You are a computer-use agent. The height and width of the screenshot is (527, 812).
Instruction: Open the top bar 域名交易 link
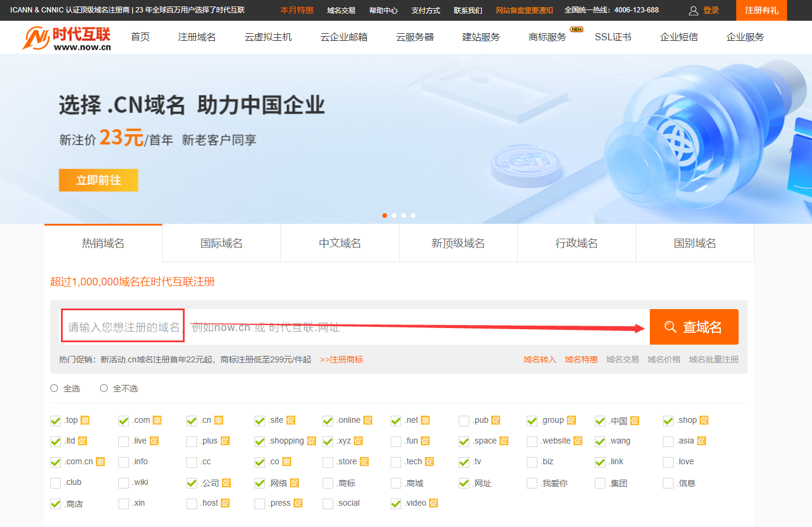coord(341,10)
